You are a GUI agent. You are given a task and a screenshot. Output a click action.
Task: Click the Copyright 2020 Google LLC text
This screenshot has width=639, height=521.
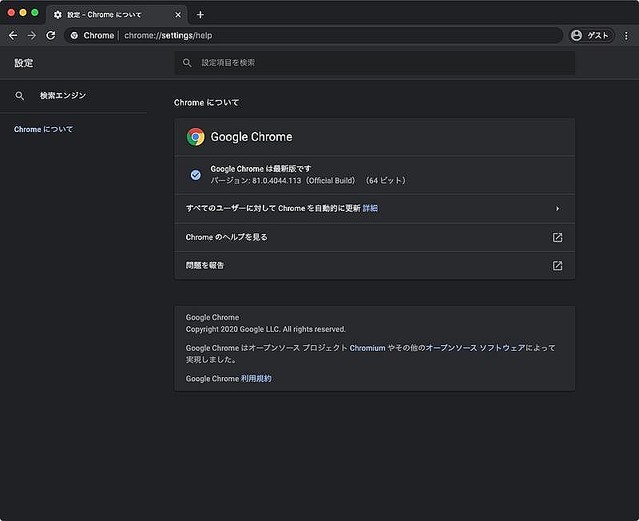click(265, 329)
